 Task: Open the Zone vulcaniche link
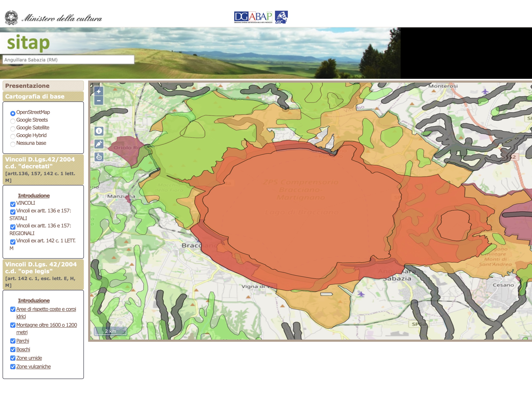tap(33, 367)
